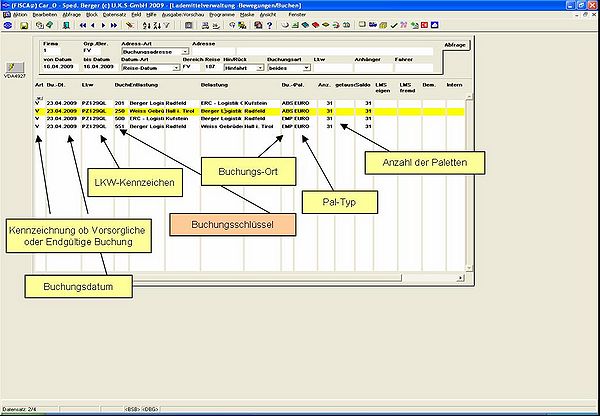The image size is (600, 416).
Task: Click the Saldo column header
Action: tap(363, 85)
